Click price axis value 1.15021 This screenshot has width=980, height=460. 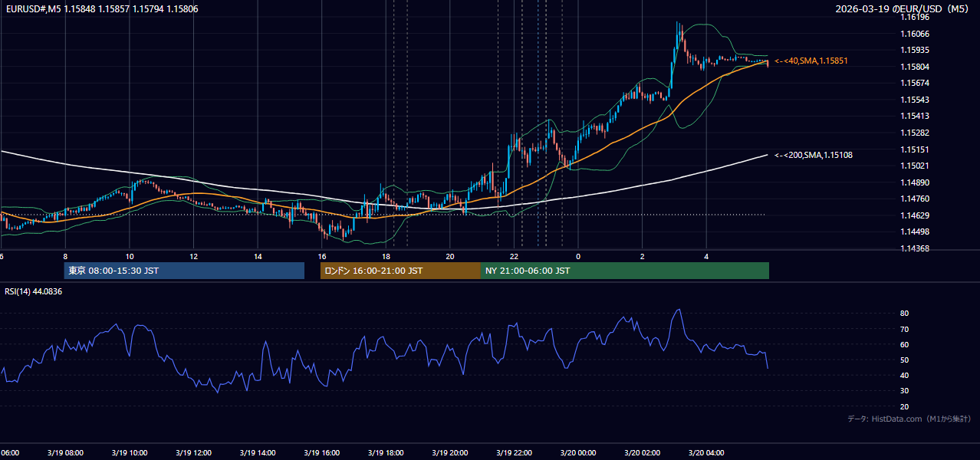(914, 166)
